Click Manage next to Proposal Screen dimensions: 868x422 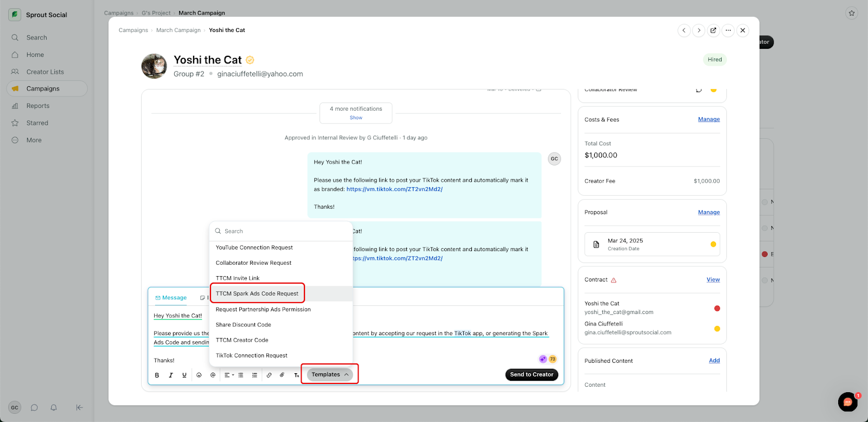point(709,213)
